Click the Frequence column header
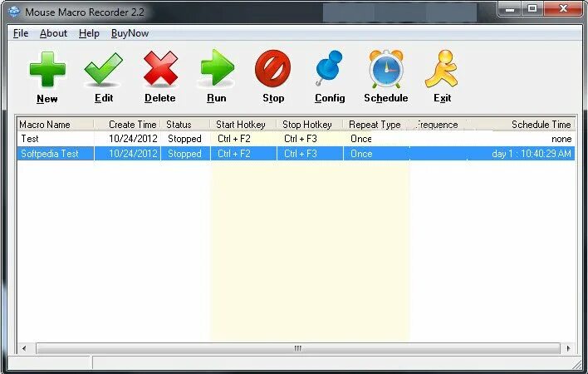The width and height of the screenshot is (588, 374). [438, 124]
